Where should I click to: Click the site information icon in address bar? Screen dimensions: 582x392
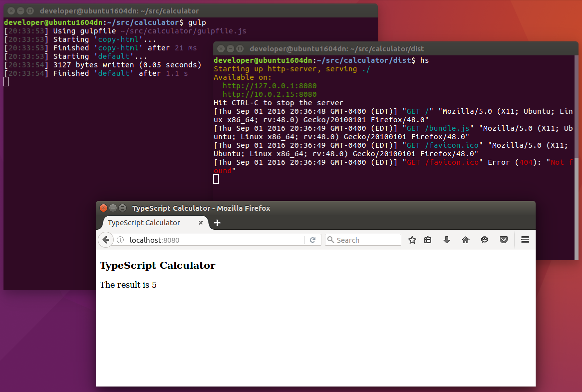tap(120, 240)
